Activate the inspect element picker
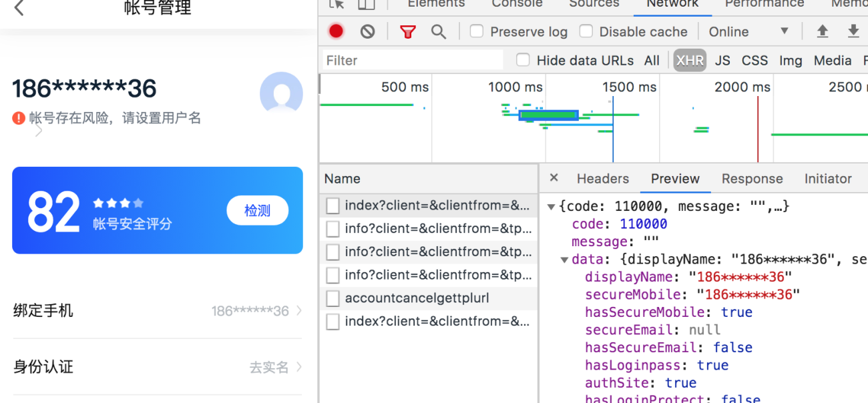This screenshot has height=403, width=868. [x=337, y=4]
